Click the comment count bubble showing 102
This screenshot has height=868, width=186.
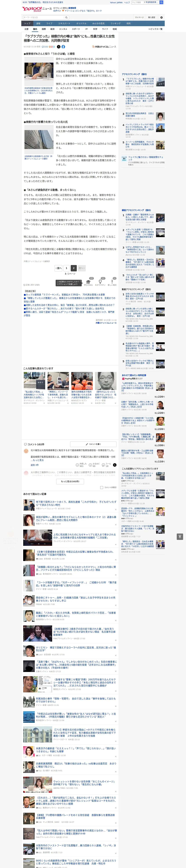click(45, 47)
